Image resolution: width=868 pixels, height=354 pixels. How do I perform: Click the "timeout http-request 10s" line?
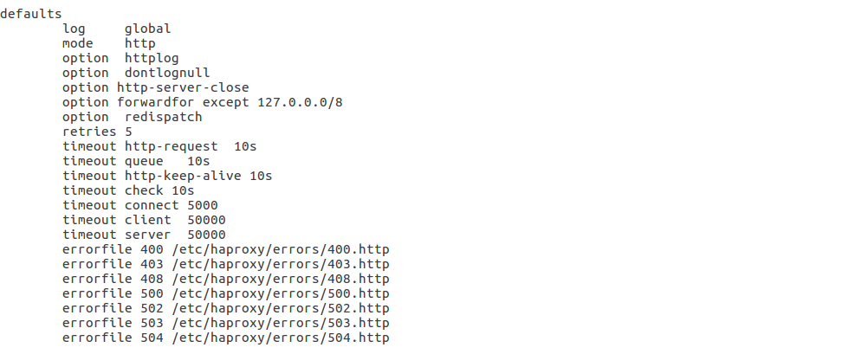(x=159, y=146)
